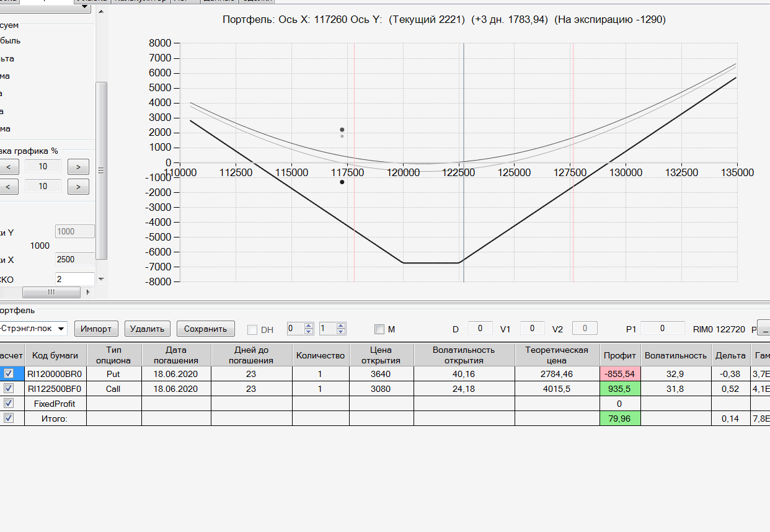This screenshot has height=532, width=770.
Task: Click the Цена открытия column header
Action: point(381,355)
